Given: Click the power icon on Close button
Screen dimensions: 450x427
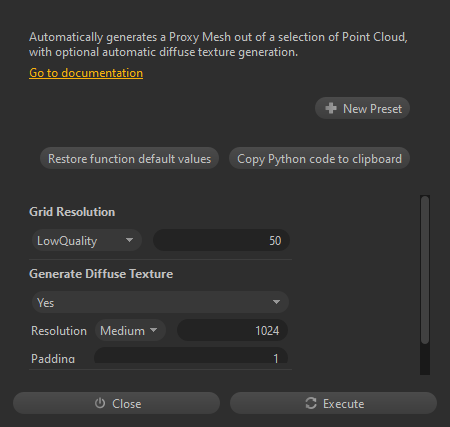Looking at the screenshot, I should pos(100,403).
